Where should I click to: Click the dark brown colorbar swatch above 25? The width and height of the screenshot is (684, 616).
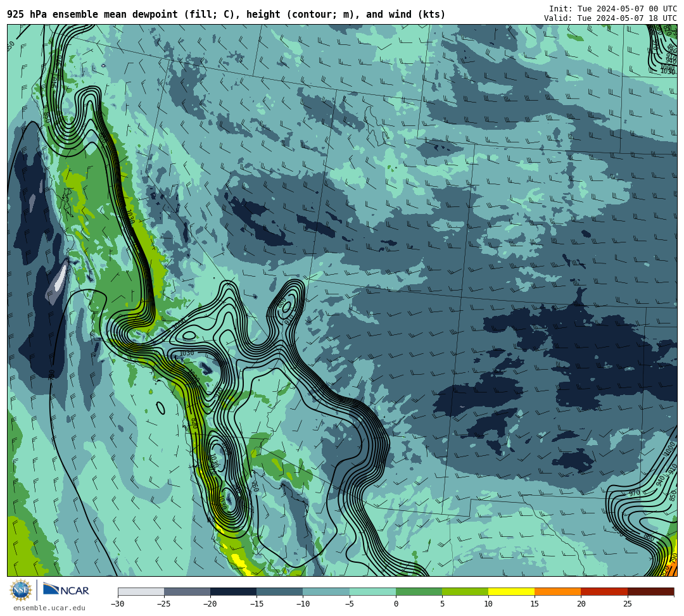650,591
